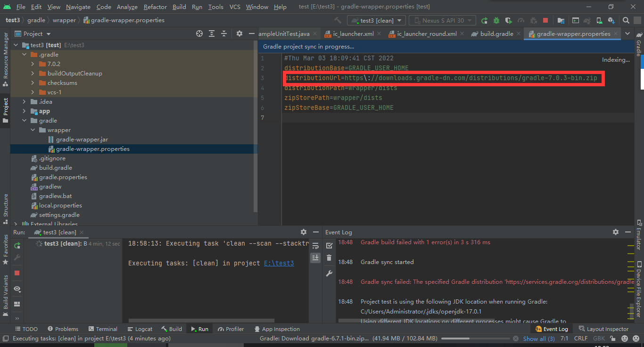644x347 pixels.
Task: Hide the Project panel with minus icon
Action: (251, 33)
